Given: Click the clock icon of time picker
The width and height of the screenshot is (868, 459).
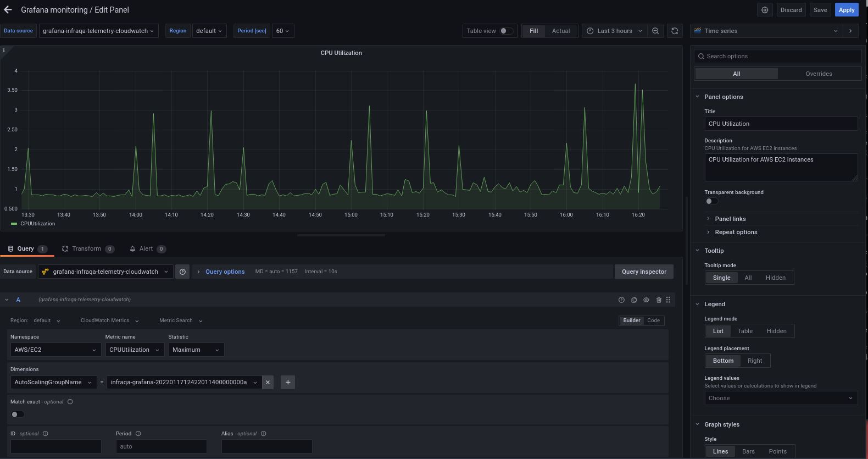Looking at the screenshot, I should [x=590, y=31].
